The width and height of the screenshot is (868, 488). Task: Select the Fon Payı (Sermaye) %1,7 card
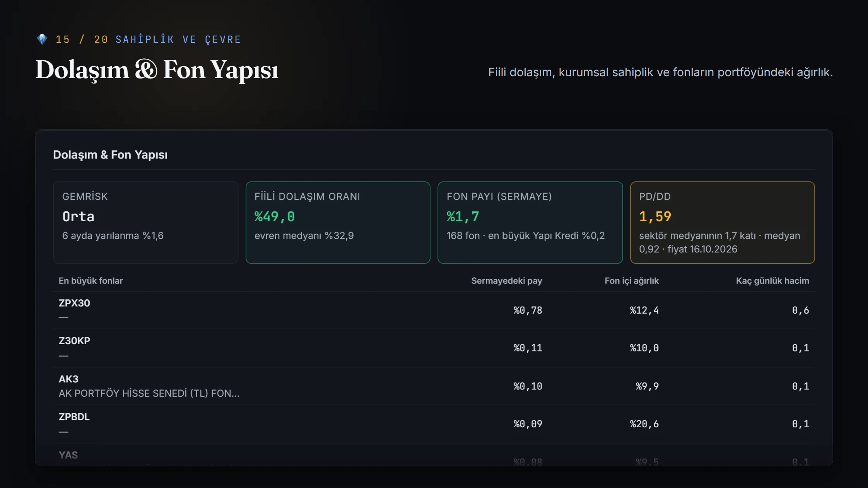tap(530, 223)
